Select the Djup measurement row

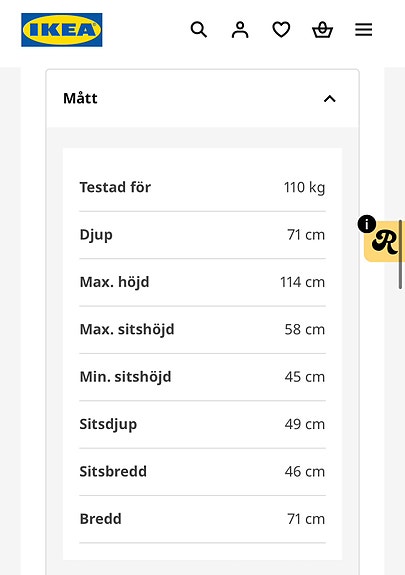point(202,235)
